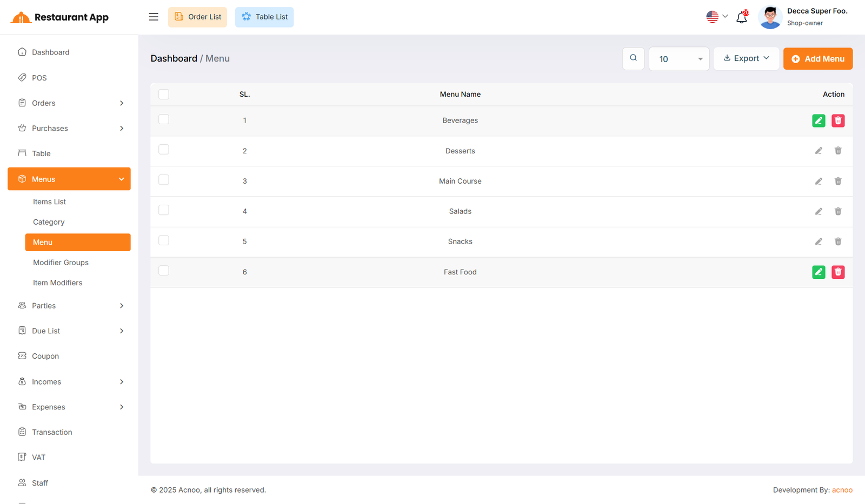Click the search magnifier icon
Viewport: 865px width, 504px height.
(x=633, y=58)
